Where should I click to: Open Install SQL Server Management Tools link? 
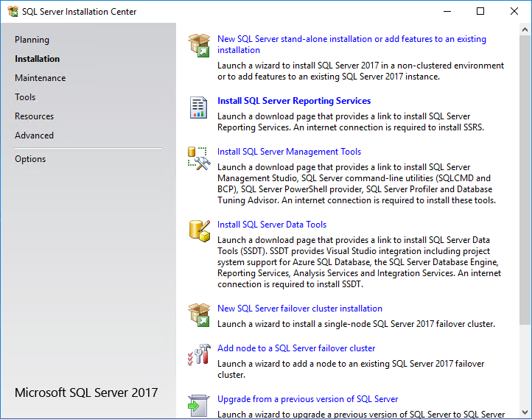289,152
